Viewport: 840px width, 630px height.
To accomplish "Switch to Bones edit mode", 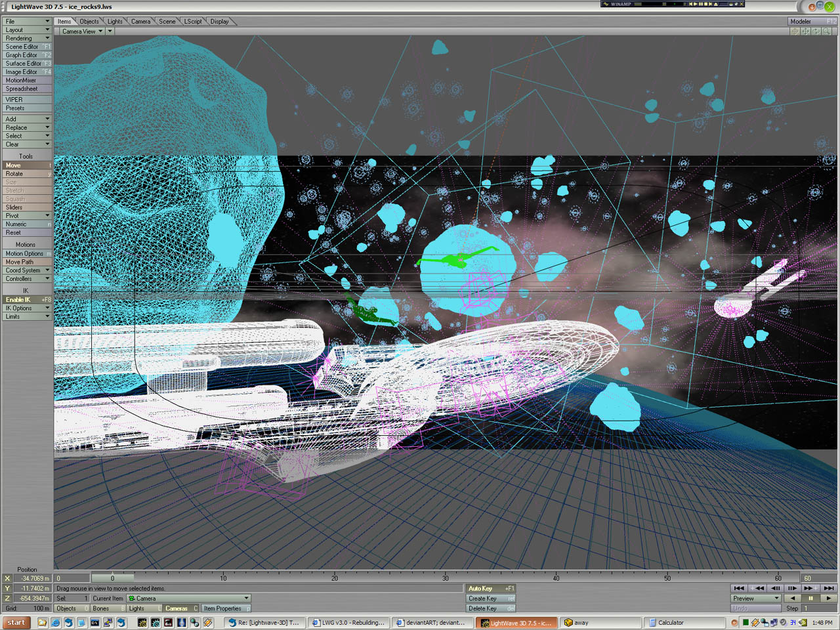I will tap(108, 608).
